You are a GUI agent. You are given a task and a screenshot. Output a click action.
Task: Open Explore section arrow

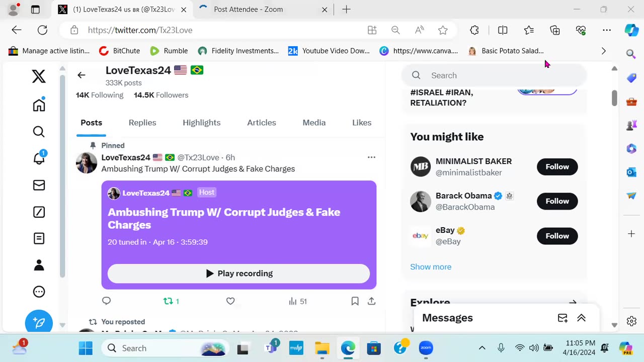coord(573,302)
